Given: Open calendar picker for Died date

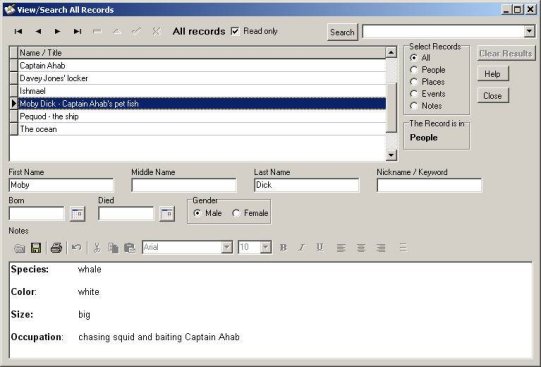Looking at the screenshot, I should (167, 214).
